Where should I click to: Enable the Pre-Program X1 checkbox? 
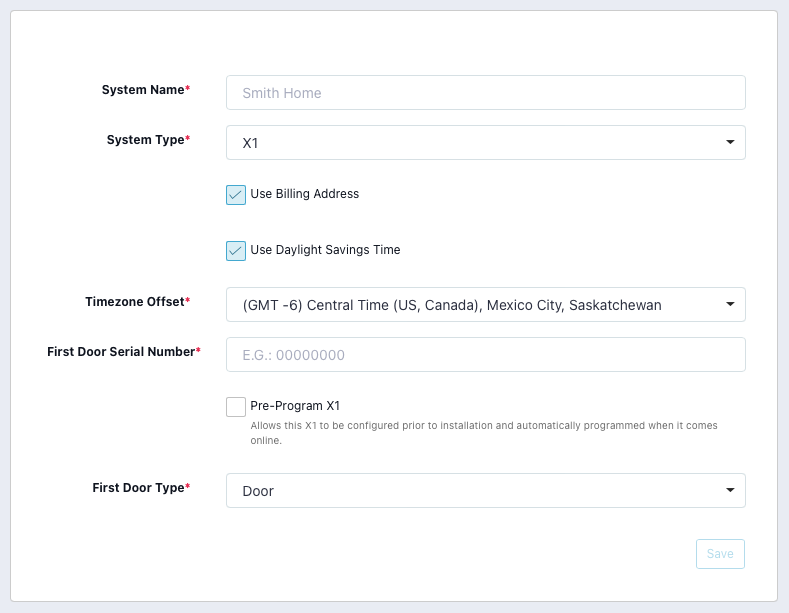click(236, 407)
